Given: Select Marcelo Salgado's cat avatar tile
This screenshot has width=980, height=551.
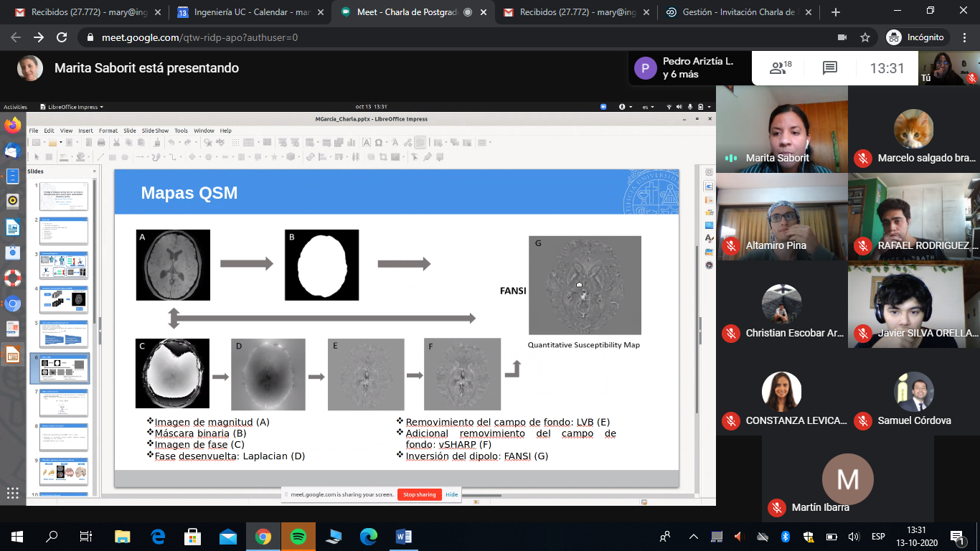Looking at the screenshot, I should (913, 129).
